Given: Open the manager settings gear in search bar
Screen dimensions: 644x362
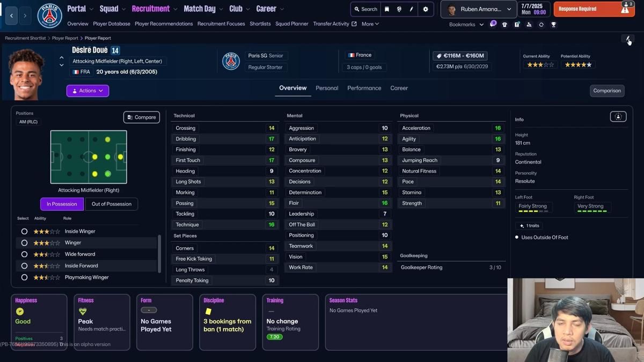Looking at the screenshot, I should [x=426, y=9].
